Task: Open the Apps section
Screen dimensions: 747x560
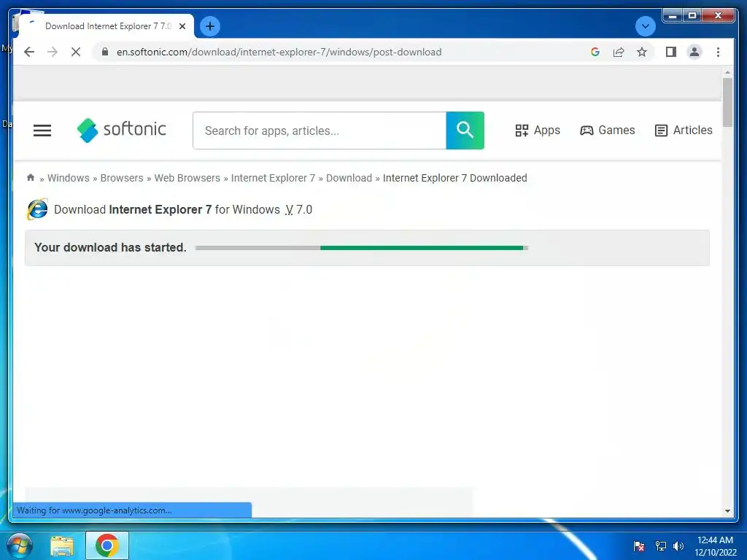Action: 538,130
